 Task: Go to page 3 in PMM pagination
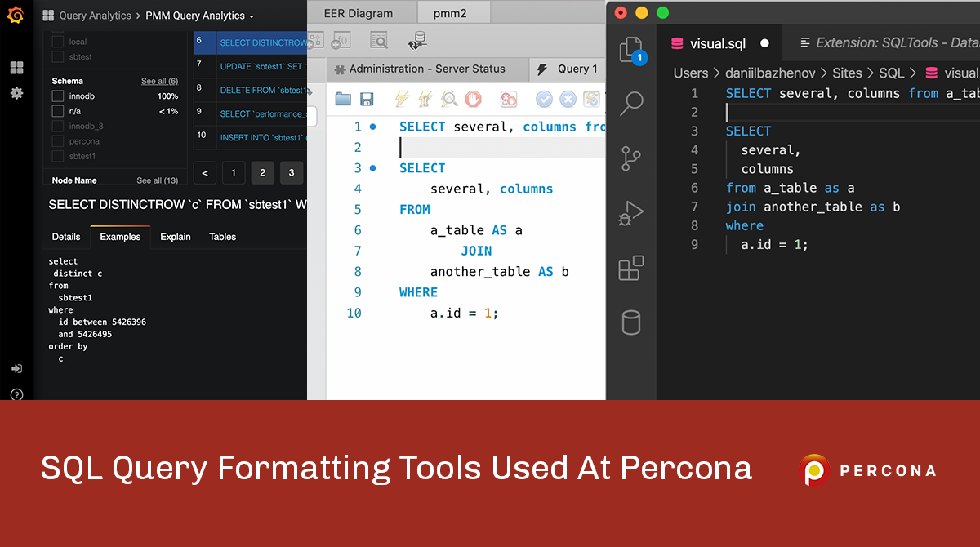(x=292, y=172)
